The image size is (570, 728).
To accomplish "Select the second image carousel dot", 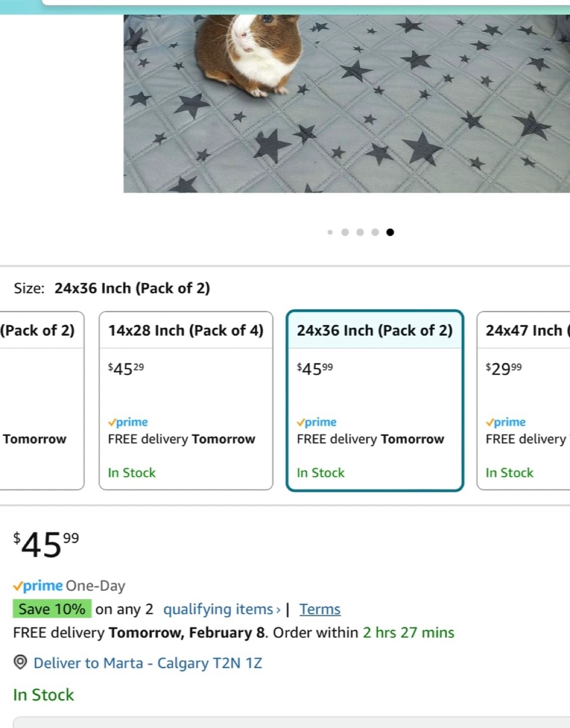I will pyautogui.click(x=345, y=233).
